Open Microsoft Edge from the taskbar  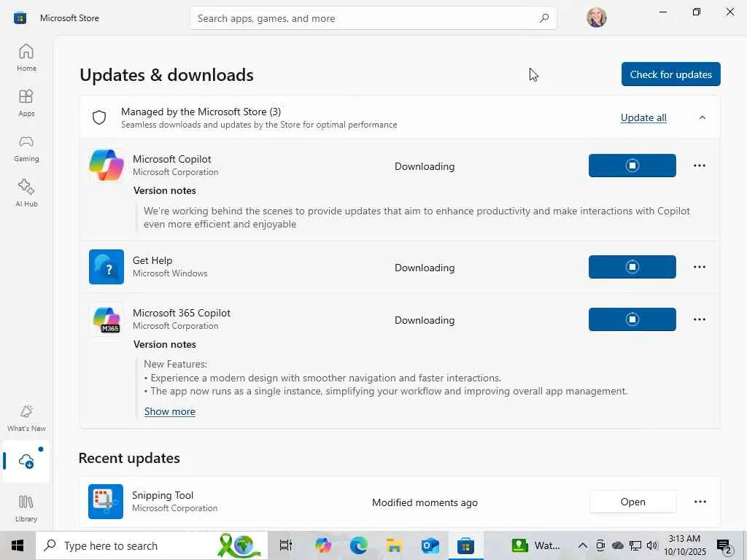coord(359,545)
